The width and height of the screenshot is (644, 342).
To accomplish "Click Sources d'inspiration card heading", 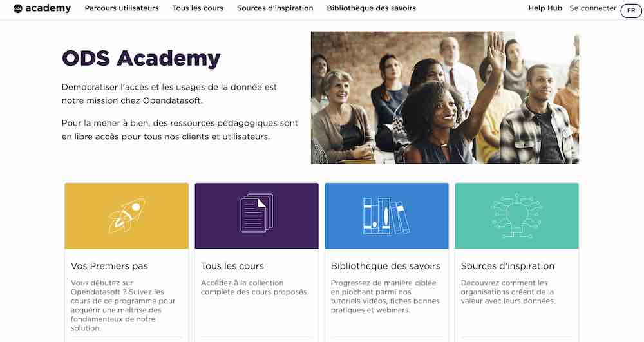I will (507, 266).
